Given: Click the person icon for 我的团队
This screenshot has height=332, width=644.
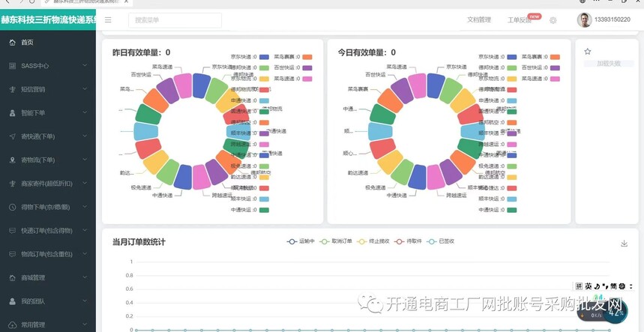Looking at the screenshot, I should (x=12, y=301).
